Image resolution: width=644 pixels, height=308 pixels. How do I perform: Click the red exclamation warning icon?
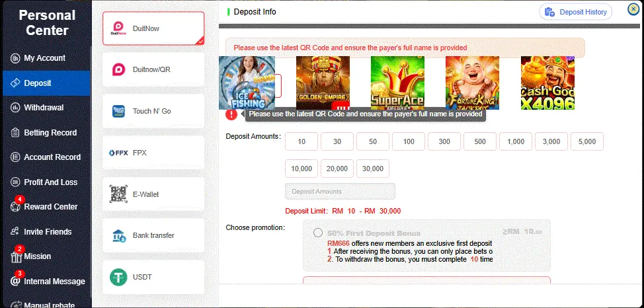pos(231,114)
